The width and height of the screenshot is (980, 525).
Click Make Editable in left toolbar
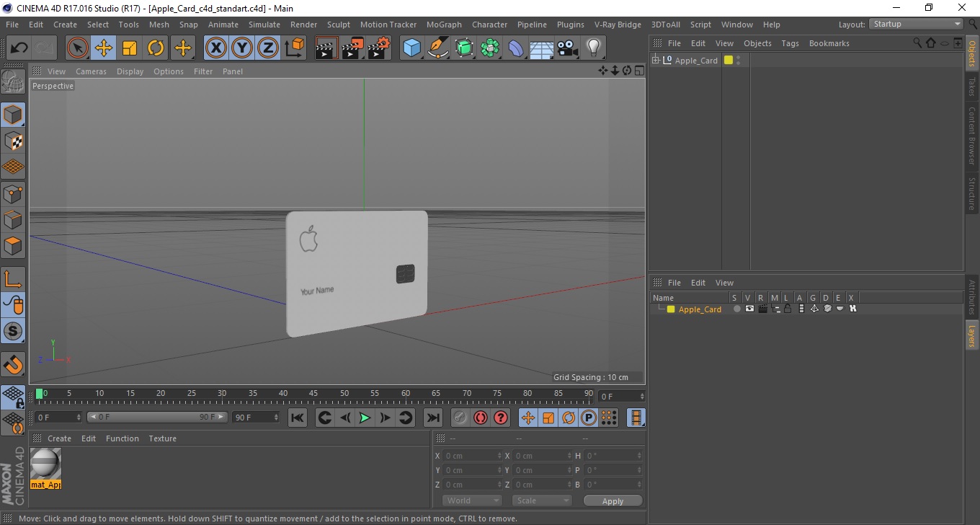(x=13, y=81)
